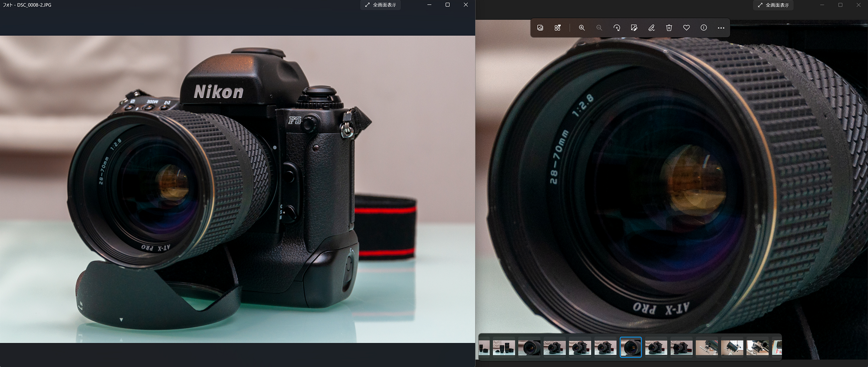Viewport: 868px width, 367px height.
Task: Show file info with the info icon
Action: (x=704, y=28)
